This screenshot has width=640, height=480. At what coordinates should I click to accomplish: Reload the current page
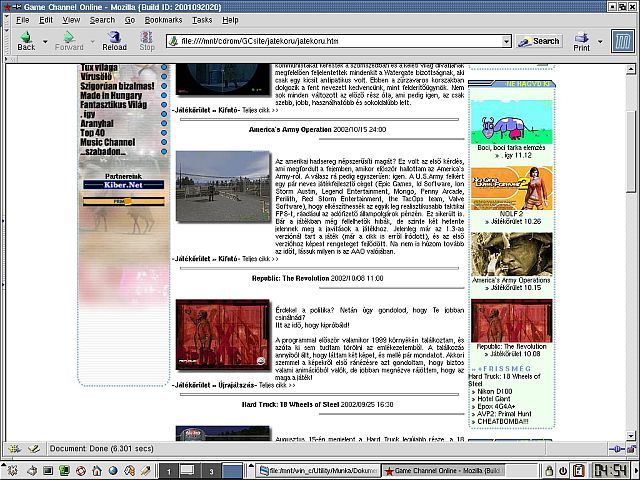[114, 41]
